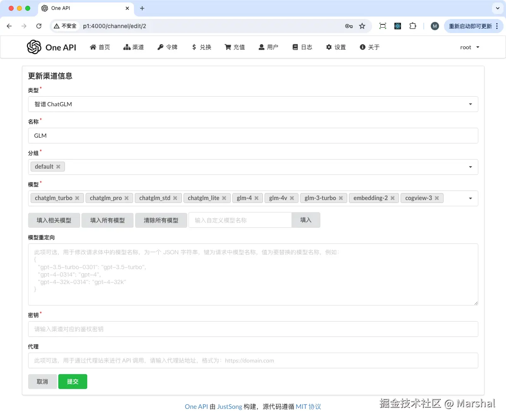Submit the form with 提交 button
Image resolution: width=506 pixels, height=420 pixels.
tap(73, 382)
